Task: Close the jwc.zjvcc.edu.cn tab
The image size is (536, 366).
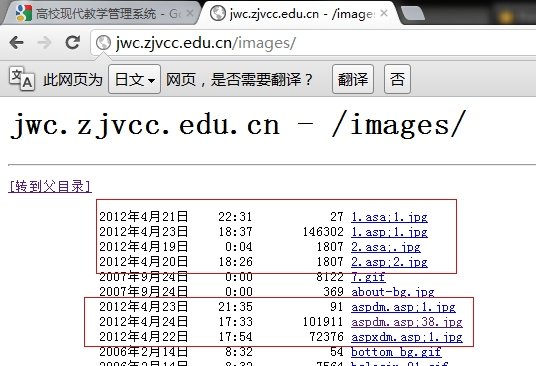Action: tap(384, 13)
